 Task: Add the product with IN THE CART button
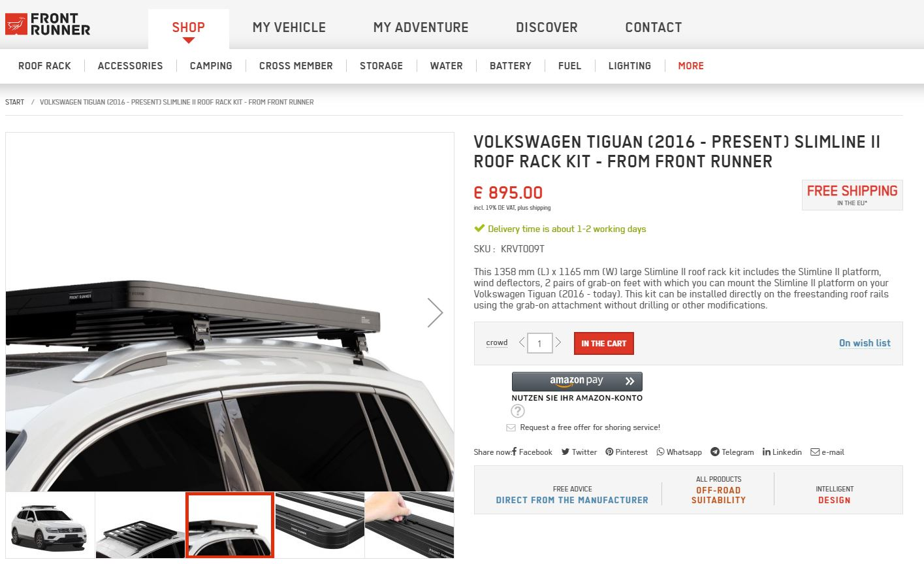(x=604, y=343)
